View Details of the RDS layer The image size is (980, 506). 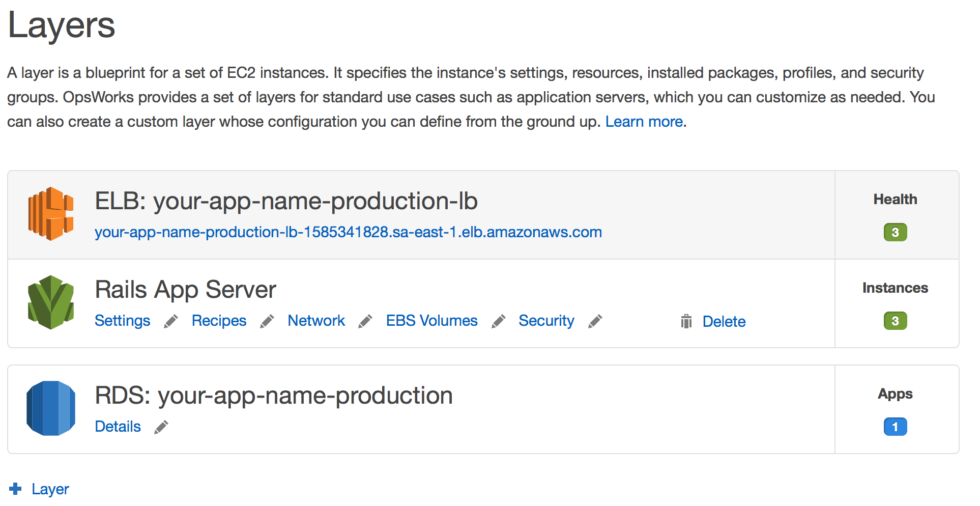118,427
